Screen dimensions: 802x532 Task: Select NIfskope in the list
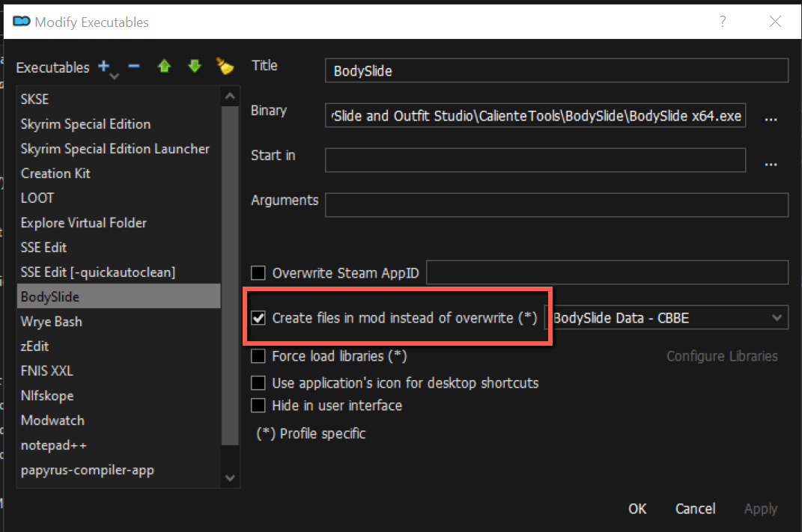[118, 396]
